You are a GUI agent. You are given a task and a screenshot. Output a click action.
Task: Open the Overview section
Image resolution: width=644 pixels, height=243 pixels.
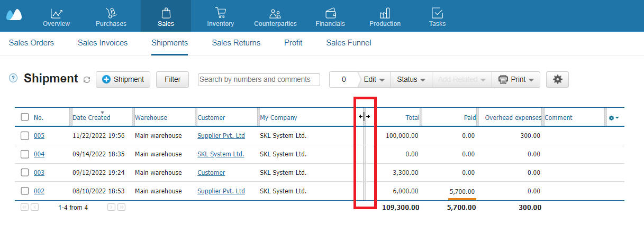[57, 16]
